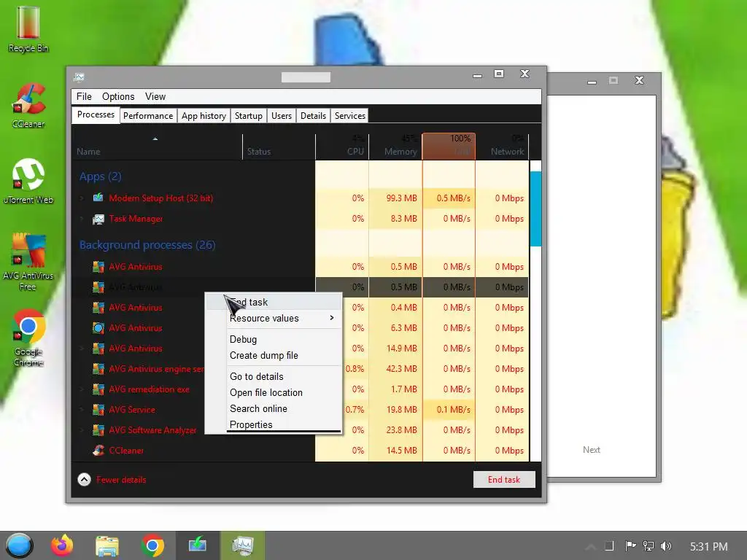This screenshot has width=747, height=560.
Task: Switch to Modern Setup Host taskbar button
Action: [x=197, y=545]
